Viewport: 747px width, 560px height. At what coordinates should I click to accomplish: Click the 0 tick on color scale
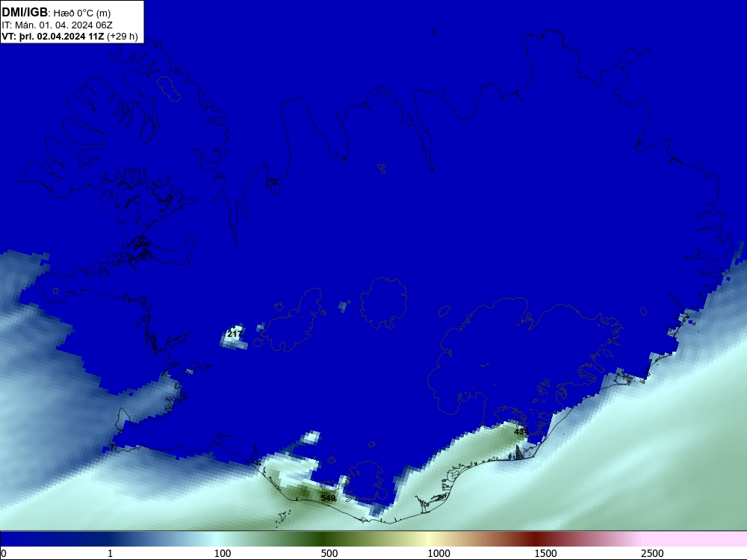4,553
